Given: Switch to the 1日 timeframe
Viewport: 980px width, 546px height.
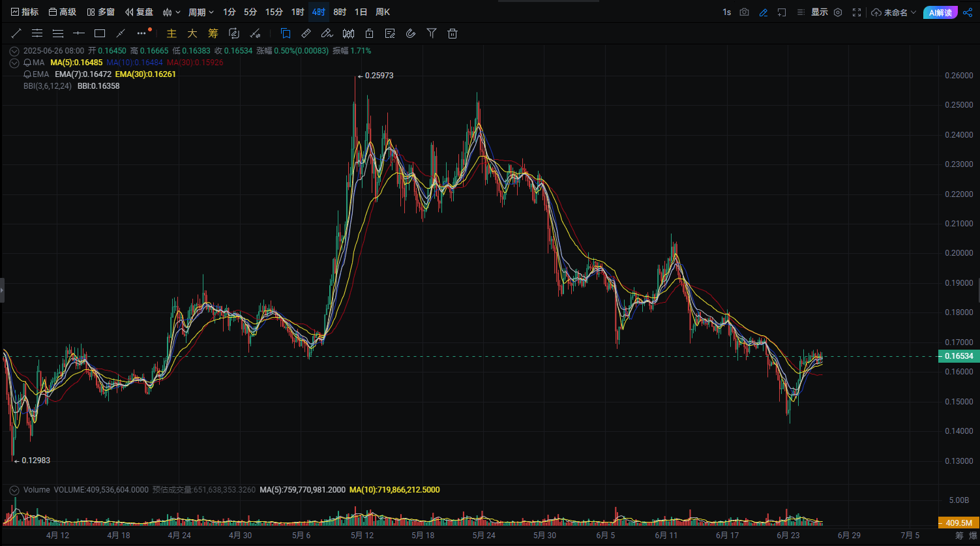Looking at the screenshot, I should (361, 12).
